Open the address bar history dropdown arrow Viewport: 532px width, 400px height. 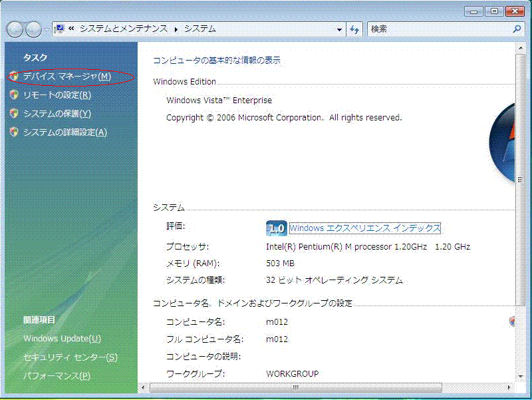(339, 29)
